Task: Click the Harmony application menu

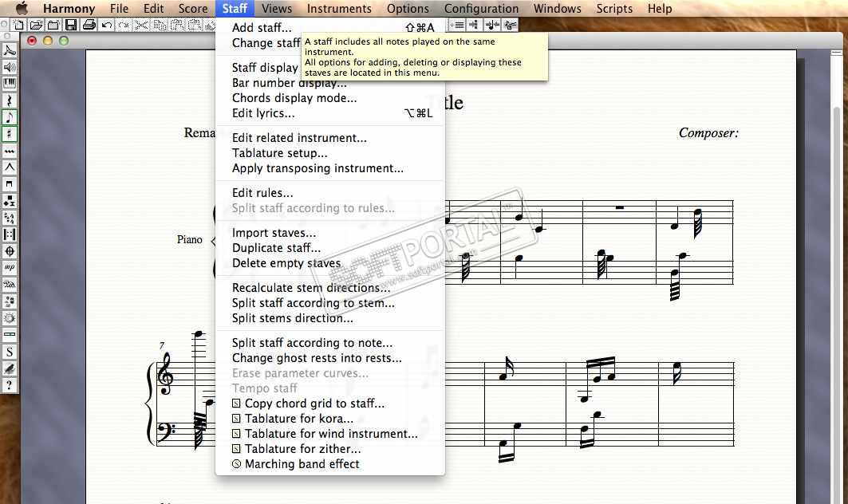Action: coord(69,9)
